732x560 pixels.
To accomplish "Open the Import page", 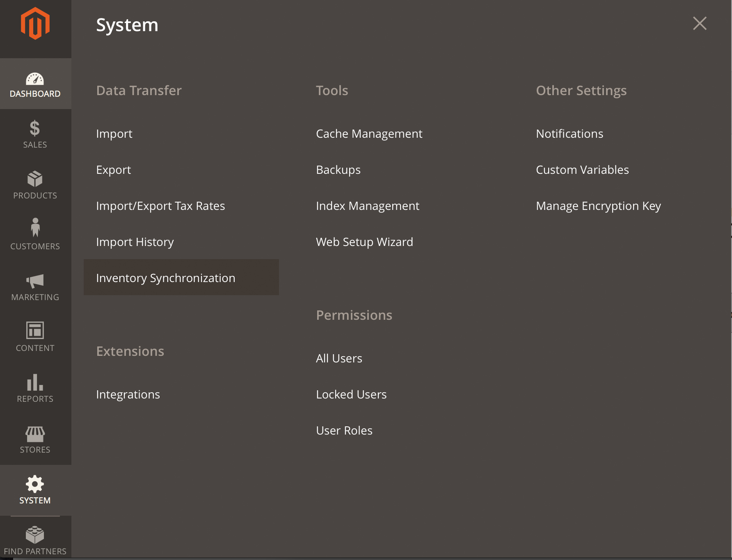I will click(x=114, y=134).
